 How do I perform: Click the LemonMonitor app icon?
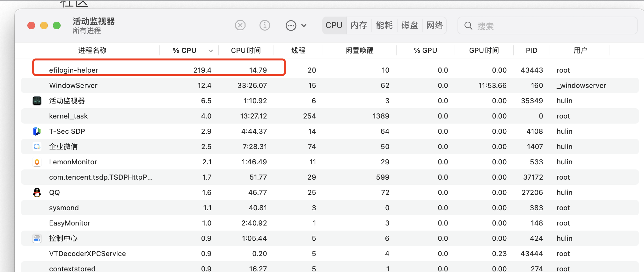coord(37,162)
